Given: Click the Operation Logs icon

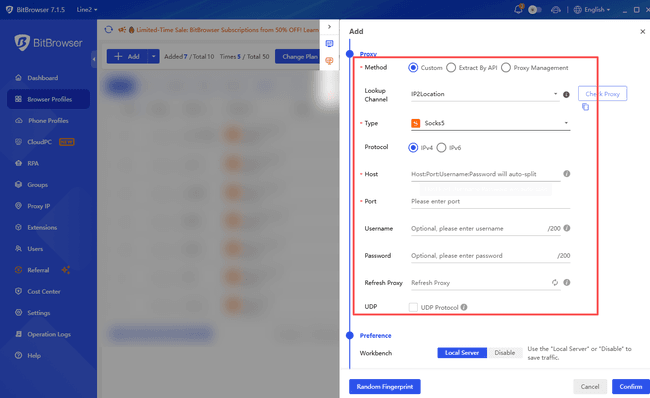Looking at the screenshot, I should (x=18, y=334).
